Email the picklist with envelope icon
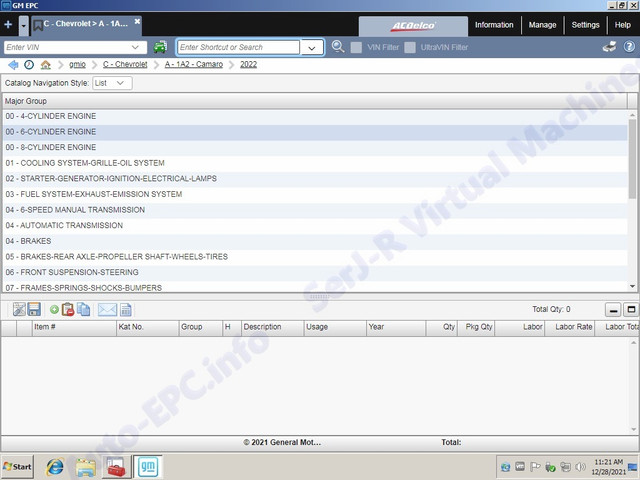Screen dimensions: 640x480 coord(107,310)
